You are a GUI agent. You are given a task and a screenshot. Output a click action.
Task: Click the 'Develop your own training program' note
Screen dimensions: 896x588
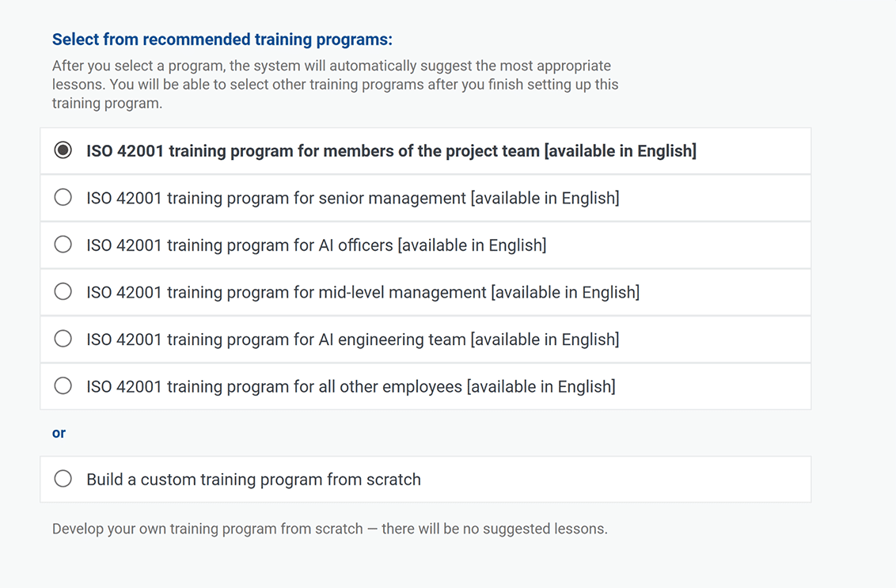point(329,529)
